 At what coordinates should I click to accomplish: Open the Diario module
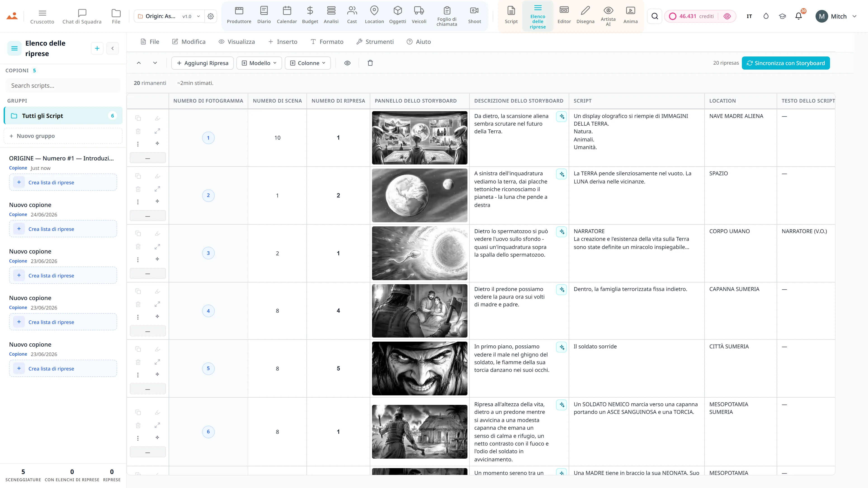click(264, 16)
